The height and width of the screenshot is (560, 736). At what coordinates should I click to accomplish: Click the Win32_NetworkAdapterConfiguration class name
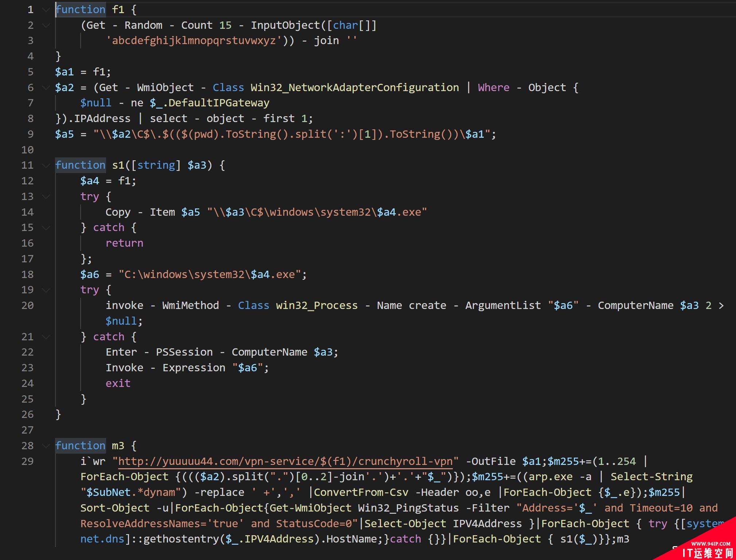click(x=355, y=88)
